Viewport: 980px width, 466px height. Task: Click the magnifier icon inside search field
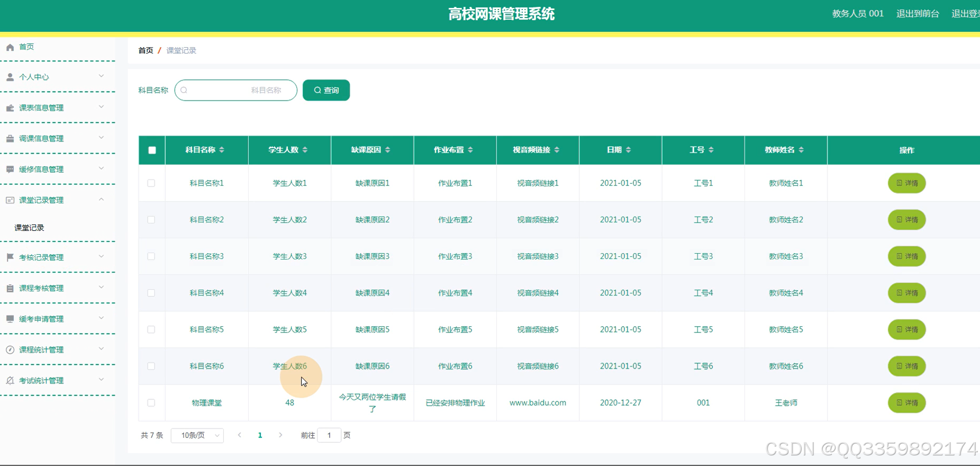(x=184, y=90)
